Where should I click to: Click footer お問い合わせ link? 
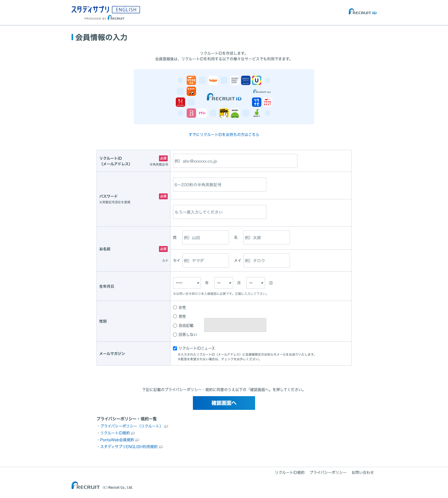[x=363, y=472]
